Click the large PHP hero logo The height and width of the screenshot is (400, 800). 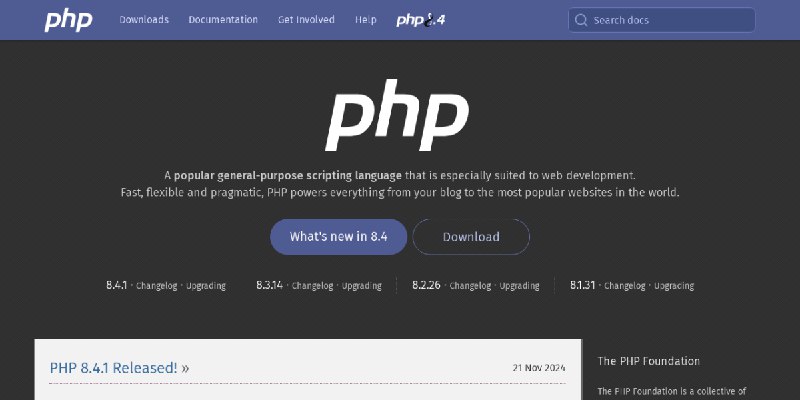coord(397,115)
